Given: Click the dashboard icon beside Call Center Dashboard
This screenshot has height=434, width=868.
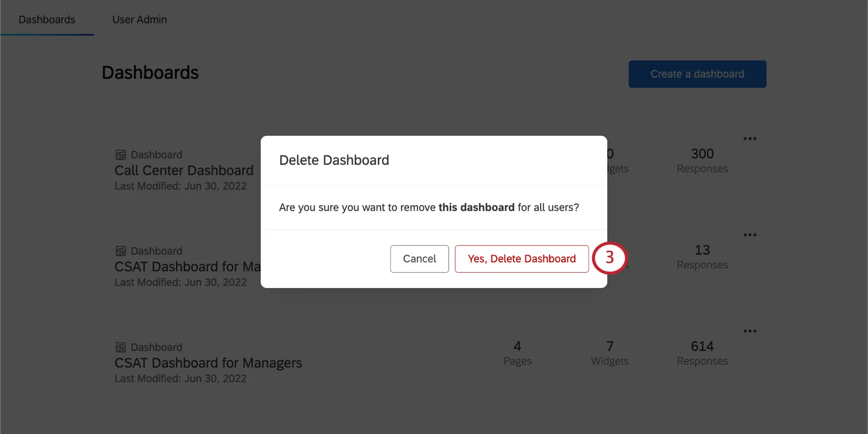Looking at the screenshot, I should [x=121, y=154].
